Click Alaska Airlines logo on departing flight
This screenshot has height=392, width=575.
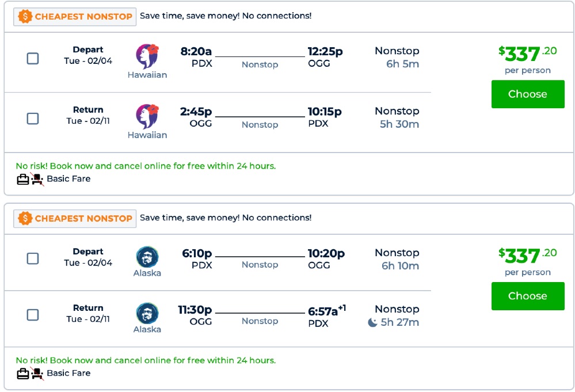click(x=147, y=257)
